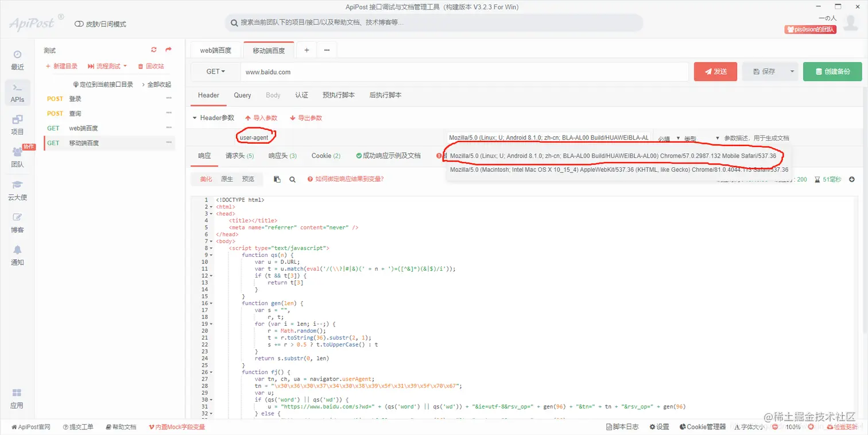Open the 必填 required dropdown
This screenshot has width=868, height=435.
[669, 138]
